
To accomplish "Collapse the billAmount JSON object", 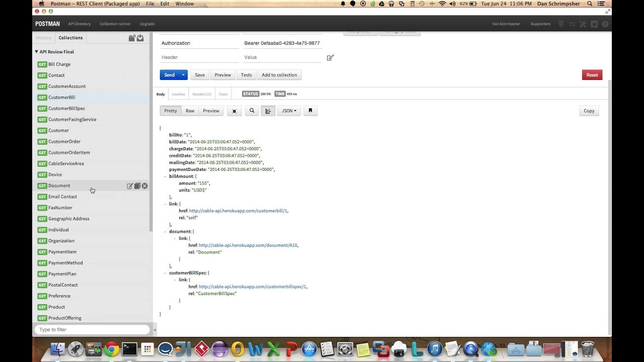I will [x=165, y=176].
